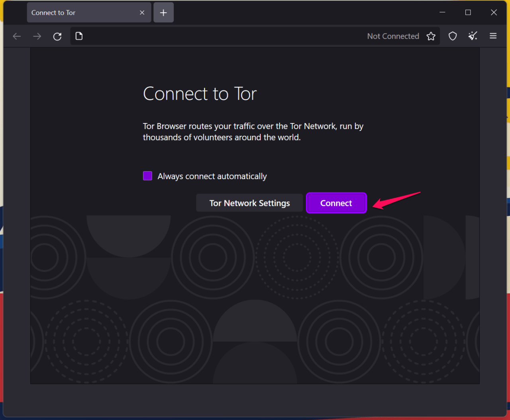The width and height of the screenshot is (510, 420).
Task: Click the page info icon in address bar
Action: point(79,36)
